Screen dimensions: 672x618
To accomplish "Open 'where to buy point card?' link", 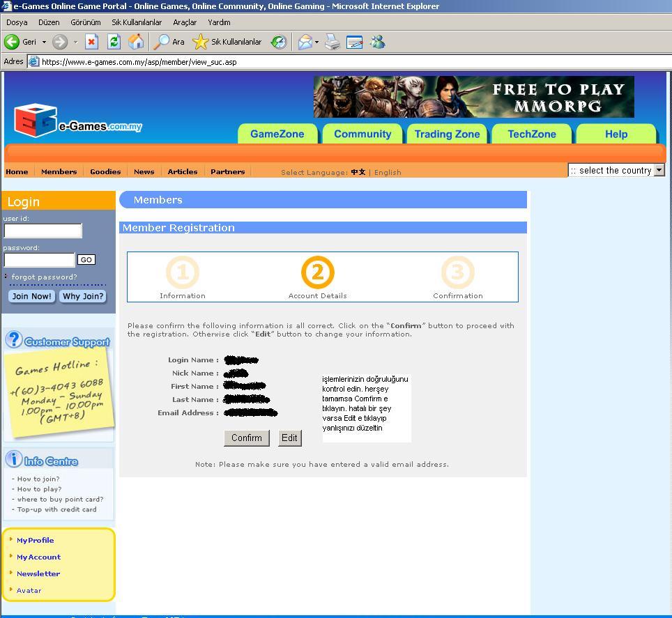I will point(60,499).
